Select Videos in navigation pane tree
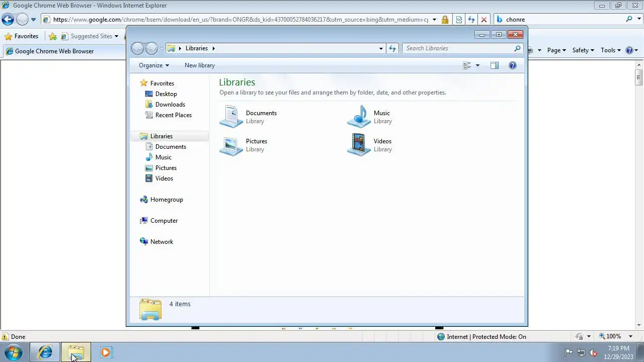The height and width of the screenshot is (362, 644). click(164, 178)
